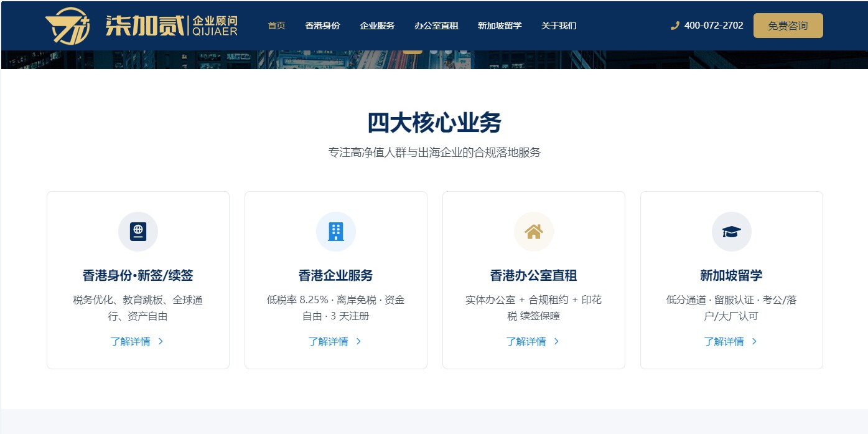Click the Qijiaer company logo
This screenshot has height=434, width=868.
(141, 26)
